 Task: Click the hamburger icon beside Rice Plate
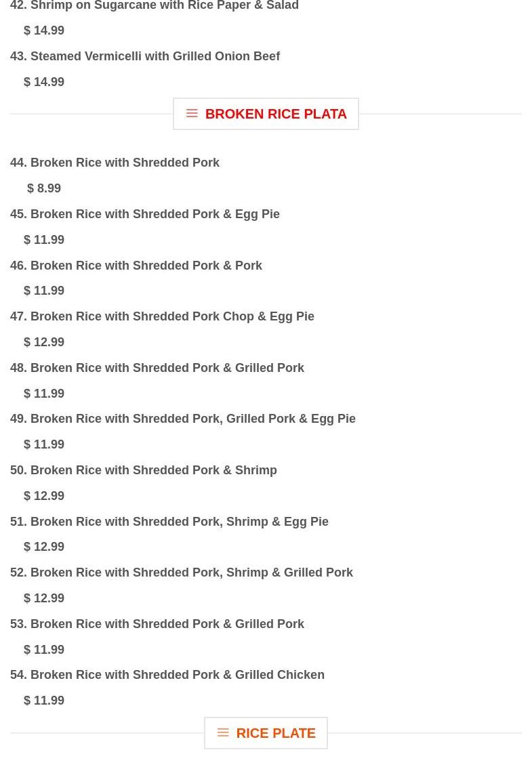(x=223, y=733)
